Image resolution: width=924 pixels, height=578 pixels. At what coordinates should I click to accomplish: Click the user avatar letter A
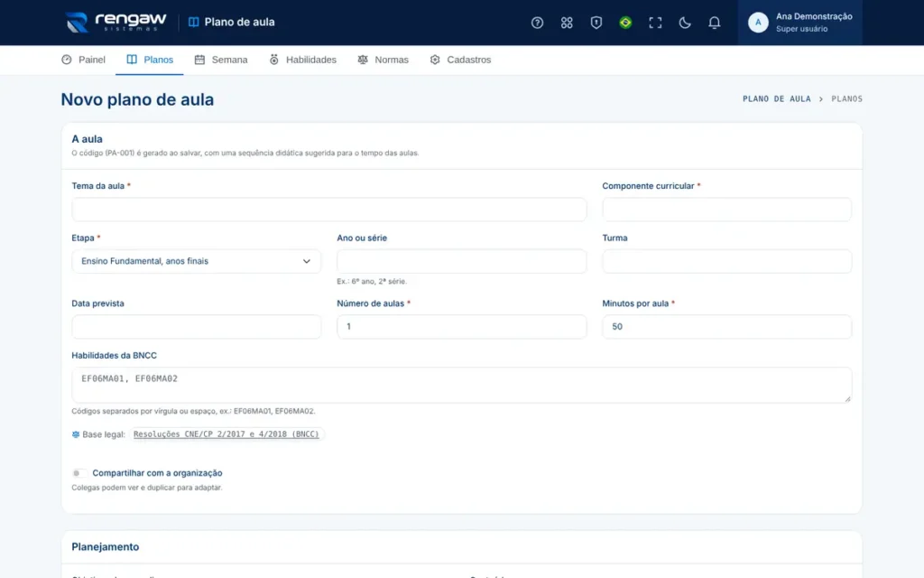[x=758, y=23]
